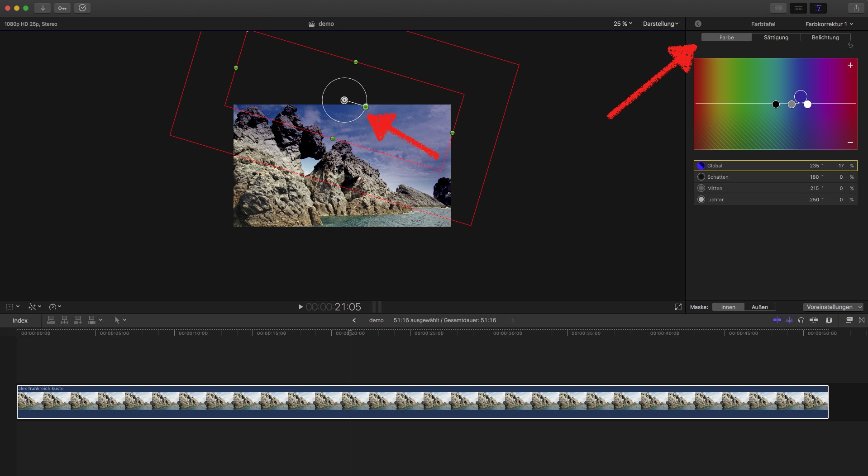The width and height of the screenshot is (868, 476).
Task: Open the 25 % zoom dropdown
Action: (623, 24)
